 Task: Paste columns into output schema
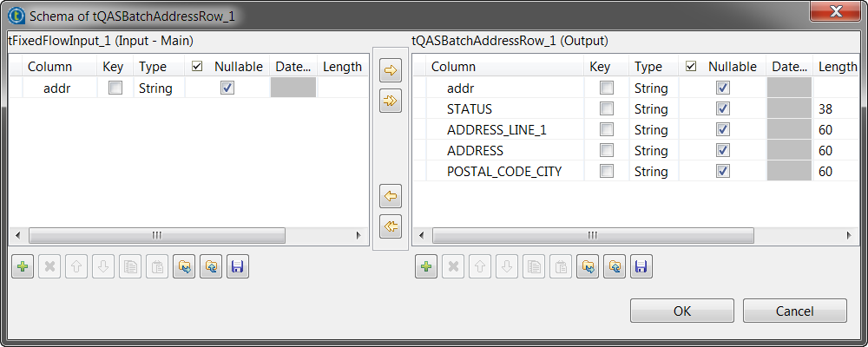click(x=560, y=266)
